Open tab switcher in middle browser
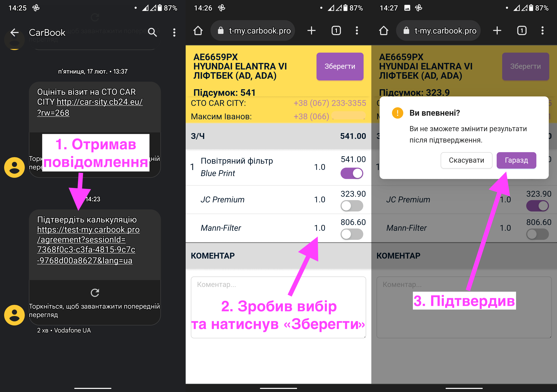This screenshot has height=392, width=557. click(x=336, y=31)
